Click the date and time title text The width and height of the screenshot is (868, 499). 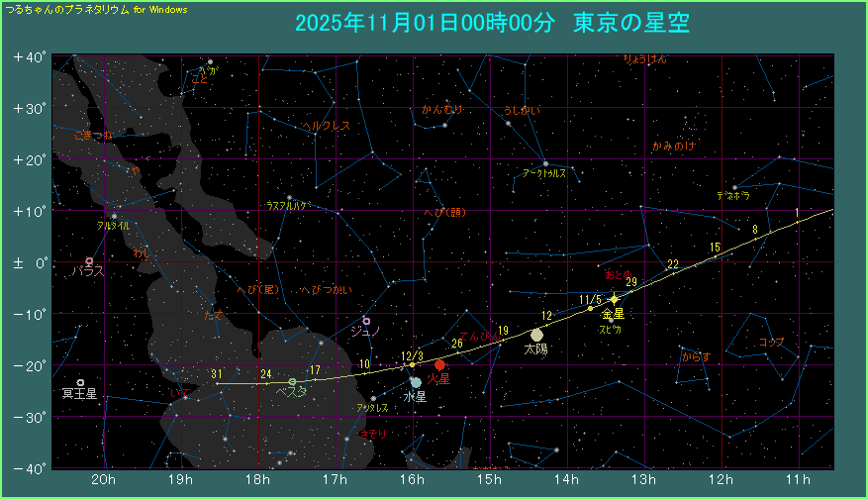492,23
